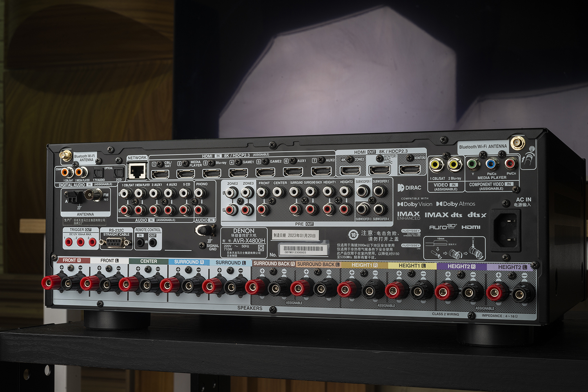
Task: Select HDMI input 5 GAME2 port
Action: (265, 172)
